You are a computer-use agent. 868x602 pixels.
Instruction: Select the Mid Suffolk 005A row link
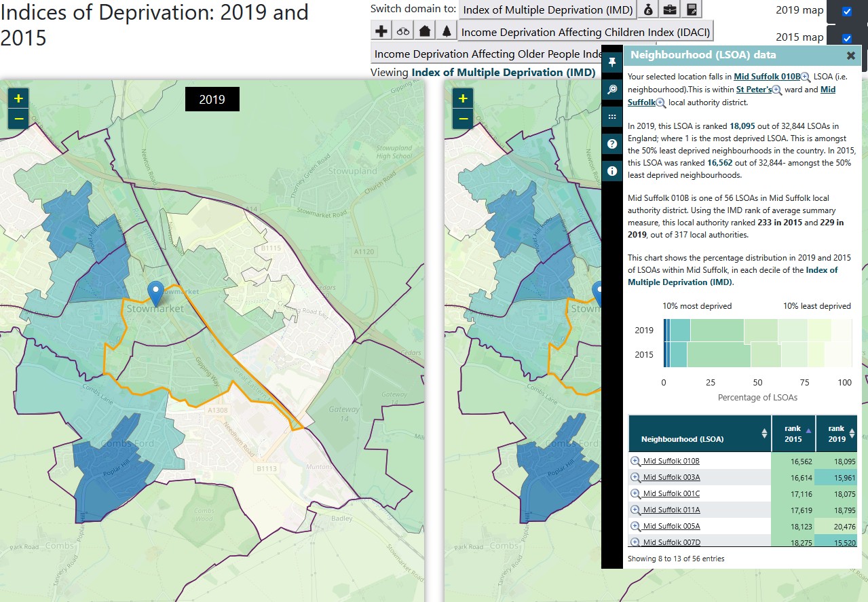(x=671, y=527)
